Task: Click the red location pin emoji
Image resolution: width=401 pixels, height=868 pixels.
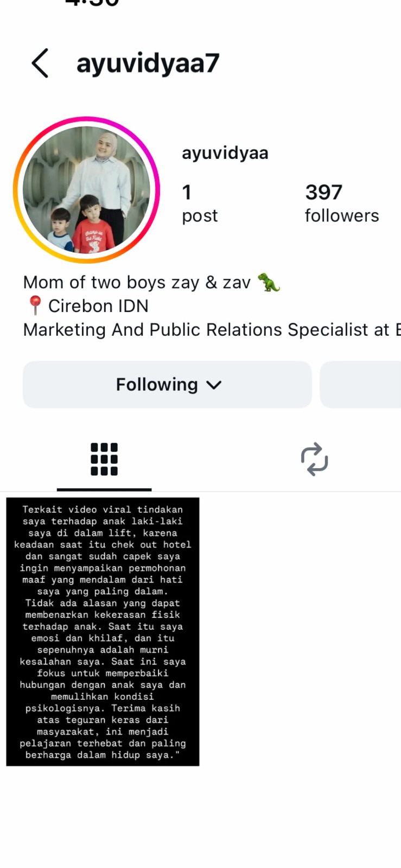Action: click(35, 305)
